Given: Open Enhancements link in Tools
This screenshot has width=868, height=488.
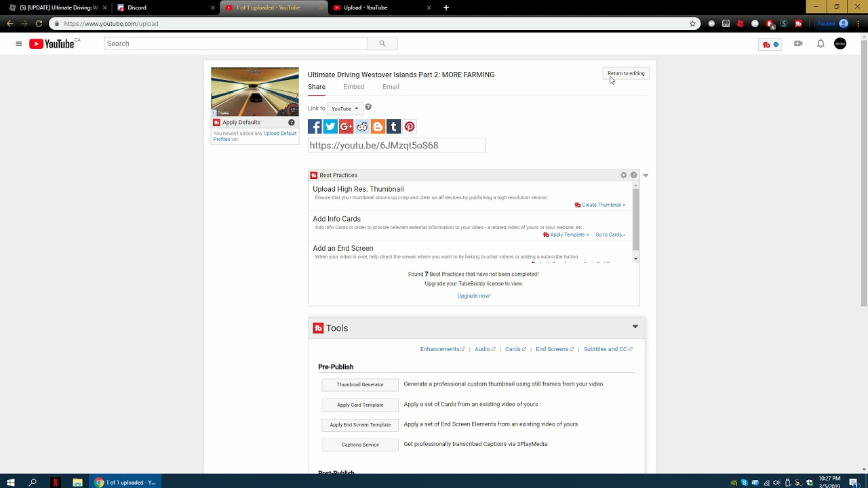Looking at the screenshot, I should point(442,349).
